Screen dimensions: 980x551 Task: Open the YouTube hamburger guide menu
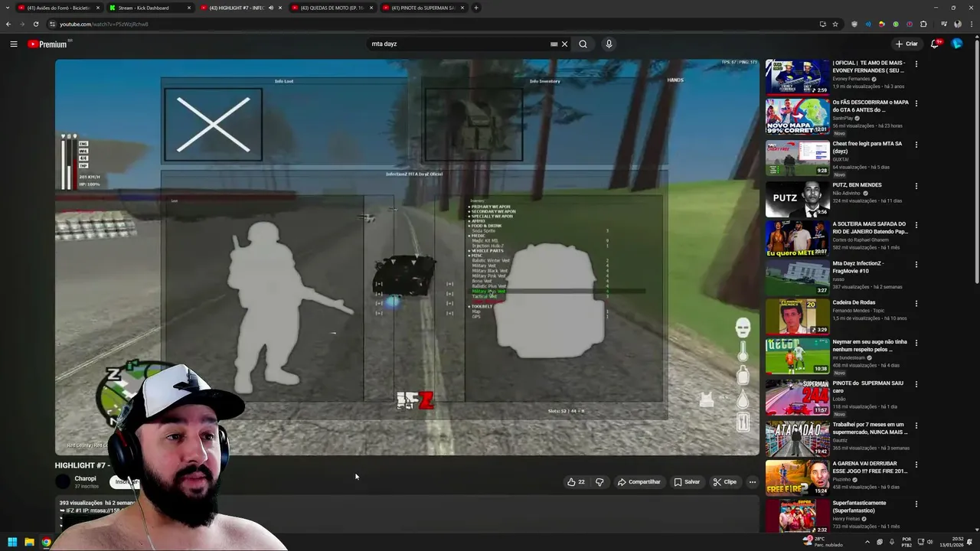coord(14,44)
